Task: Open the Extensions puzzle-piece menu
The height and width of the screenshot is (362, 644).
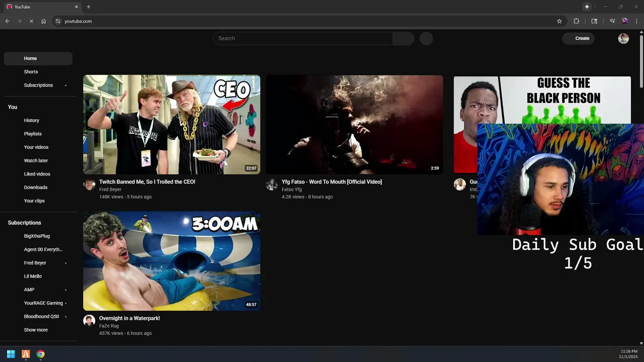Action: pos(577,21)
